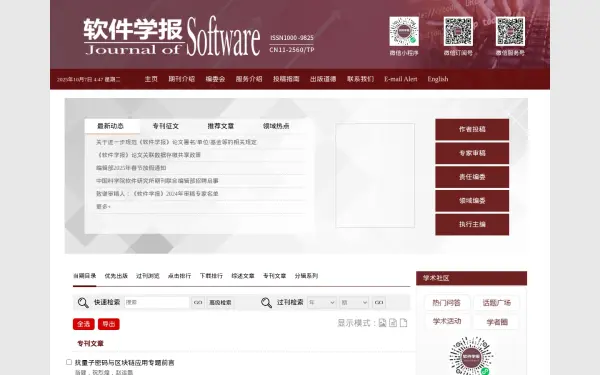This screenshot has height=375, width=600.
Task: Open 出版道德 menu item
Action: click(x=323, y=79)
